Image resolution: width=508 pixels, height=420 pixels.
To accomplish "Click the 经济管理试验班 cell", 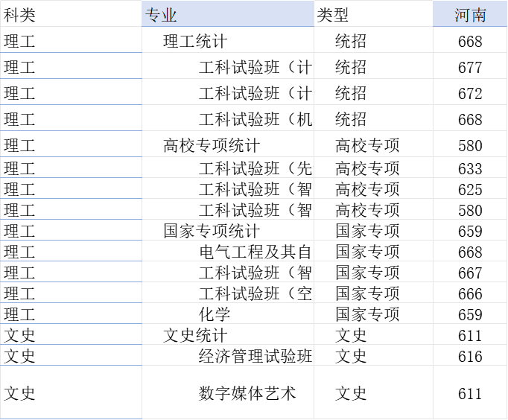I will pos(255,356).
